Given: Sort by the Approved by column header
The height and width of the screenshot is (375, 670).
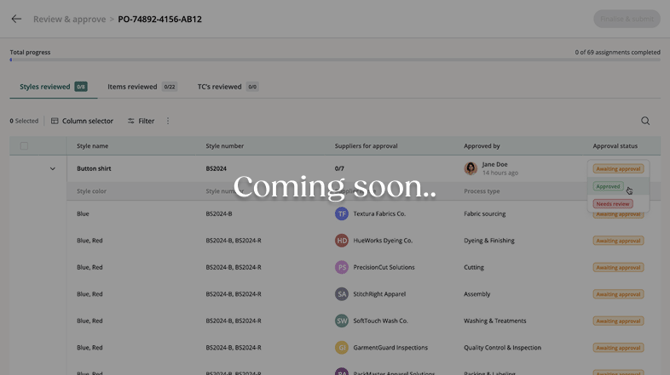Looking at the screenshot, I should [482, 146].
